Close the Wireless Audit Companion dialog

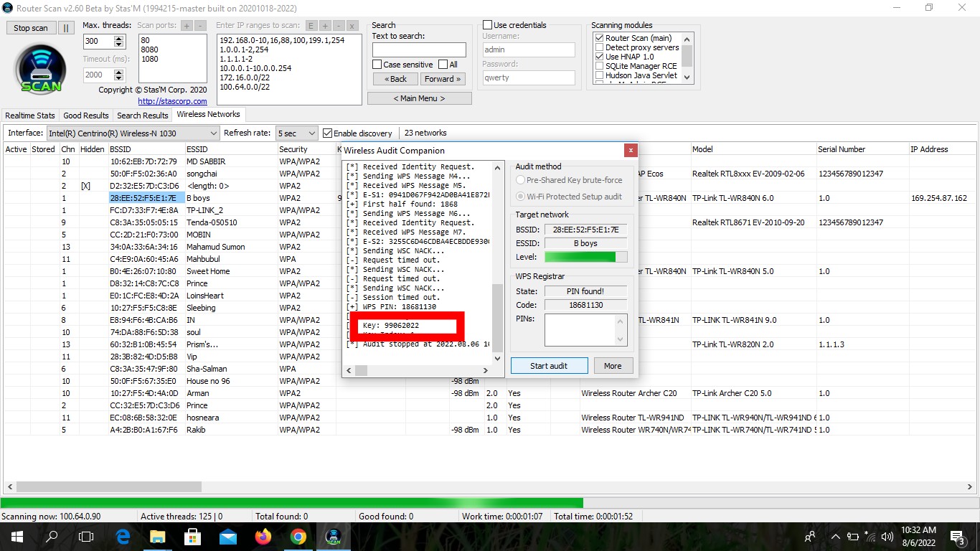(x=631, y=150)
